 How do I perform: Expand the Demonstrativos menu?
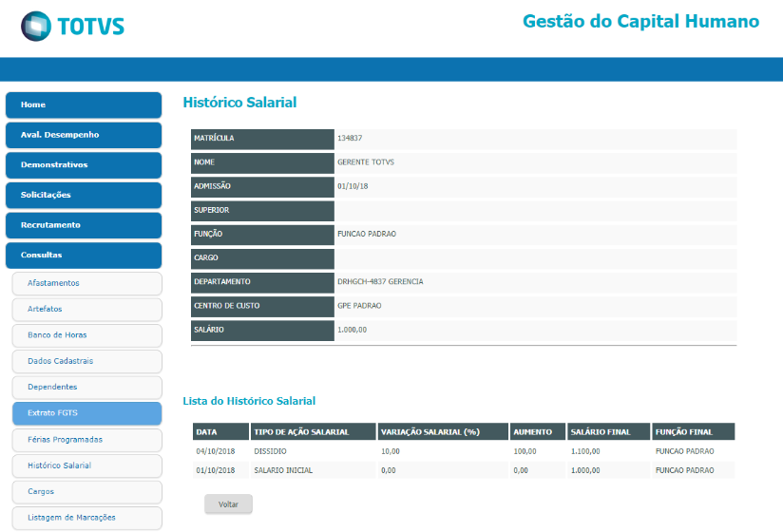(x=84, y=164)
